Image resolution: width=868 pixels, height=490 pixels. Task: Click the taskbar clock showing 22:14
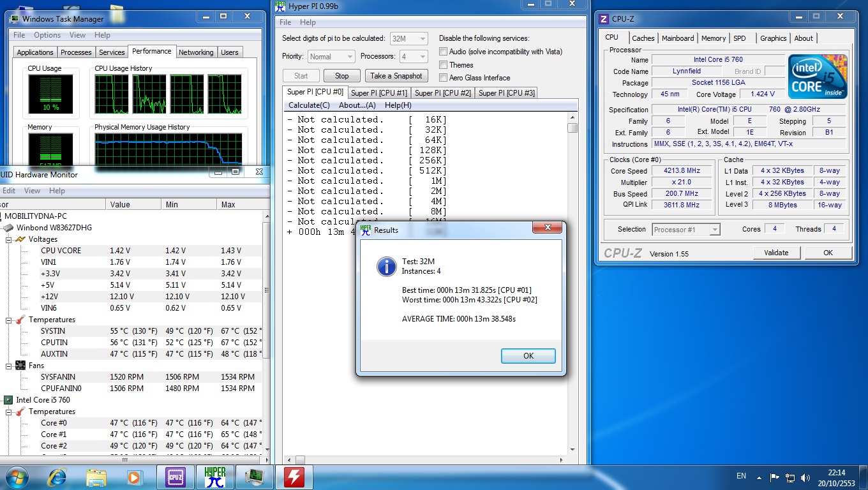coord(836,477)
